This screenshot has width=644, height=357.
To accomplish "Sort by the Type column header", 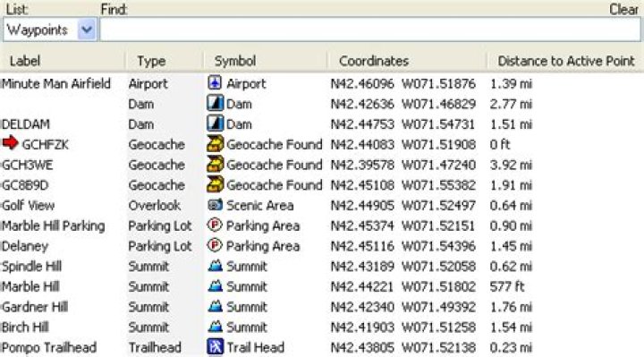I will (151, 61).
